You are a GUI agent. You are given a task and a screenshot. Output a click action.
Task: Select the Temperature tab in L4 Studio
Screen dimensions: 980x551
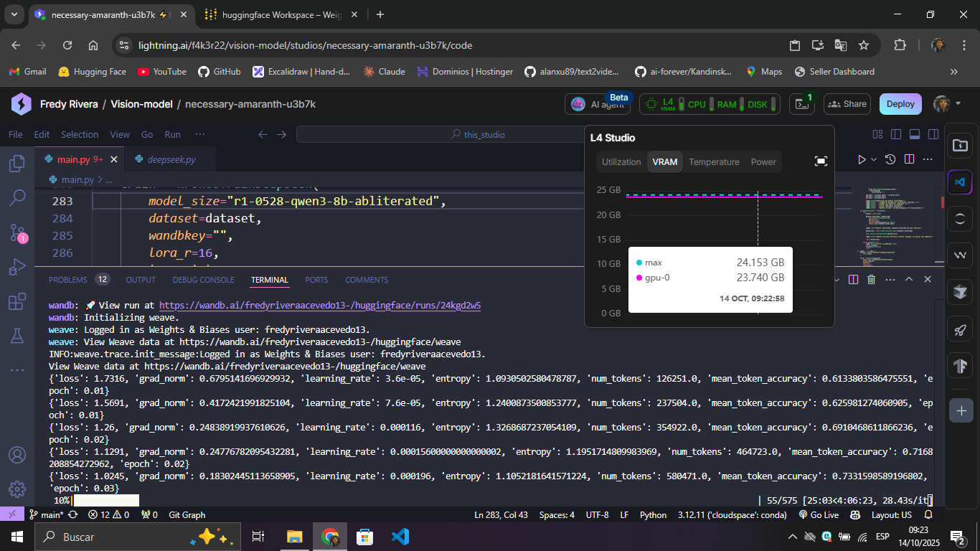click(714, 162)
